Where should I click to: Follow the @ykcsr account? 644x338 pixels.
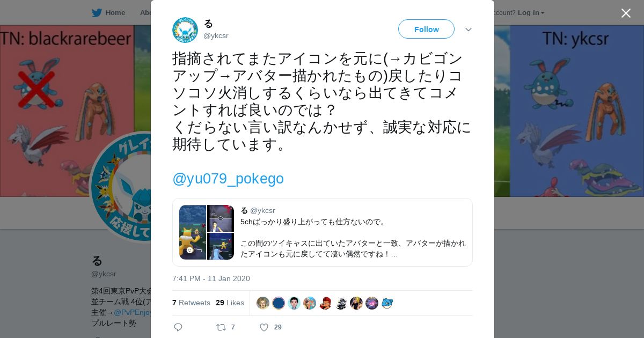(426, 29)
